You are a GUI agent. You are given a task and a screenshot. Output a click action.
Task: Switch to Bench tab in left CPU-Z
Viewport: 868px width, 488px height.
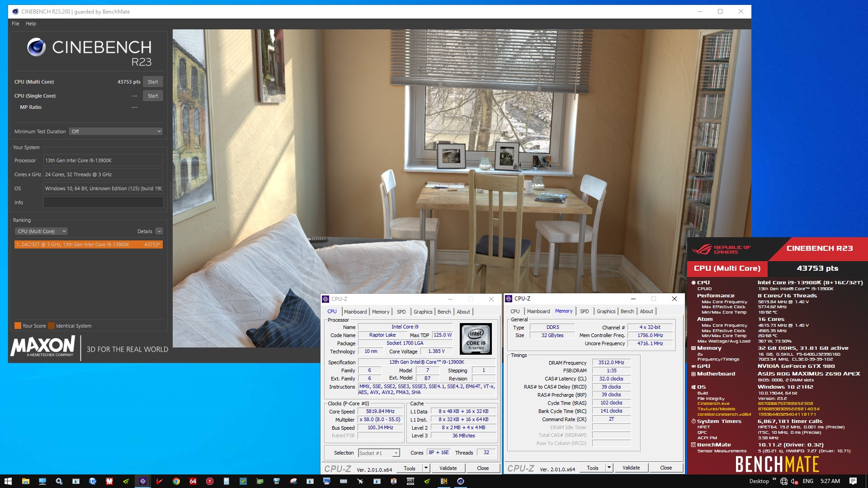click(444, 312)
